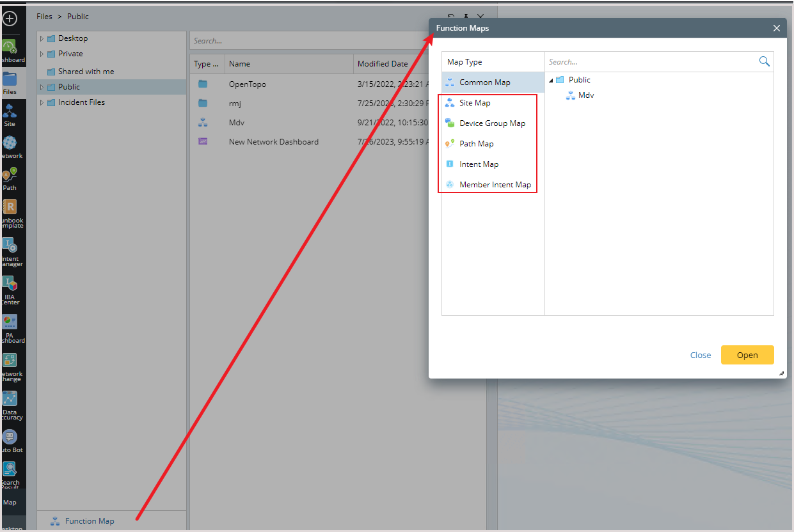
Task: Expand the Desktop folder tree node
Action: point(42,38)
